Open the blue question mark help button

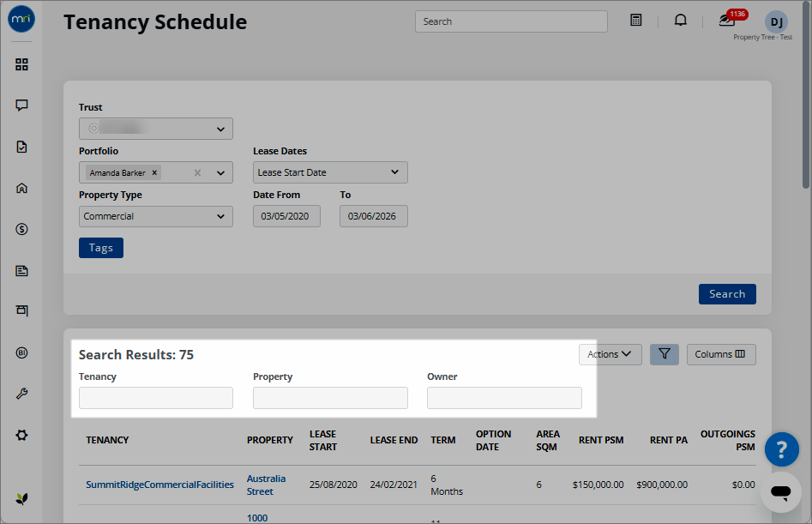(781, 449)
